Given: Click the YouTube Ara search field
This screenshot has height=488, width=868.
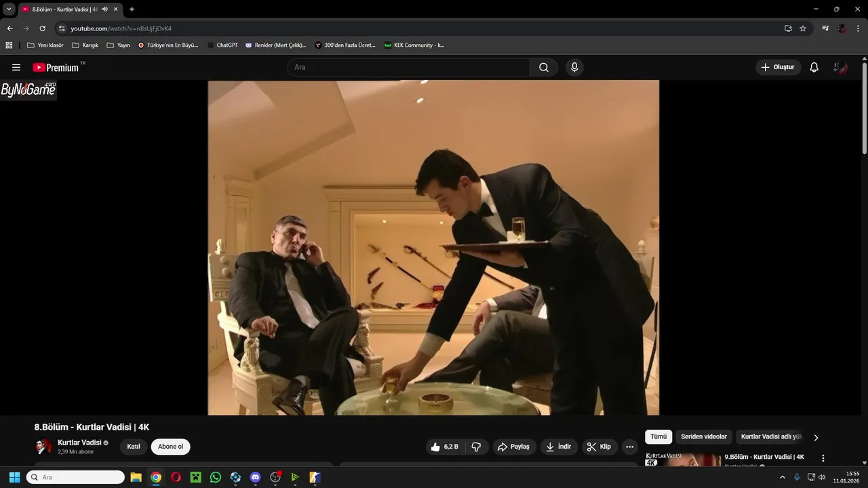Looking at the screenshot, I should 408,67.
